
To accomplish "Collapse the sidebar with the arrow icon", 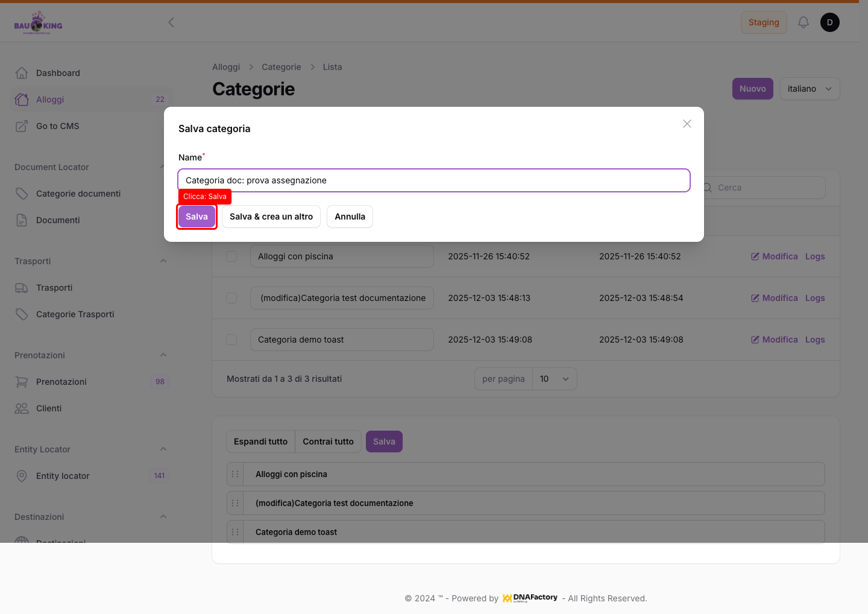I will [x=171, y=22].
